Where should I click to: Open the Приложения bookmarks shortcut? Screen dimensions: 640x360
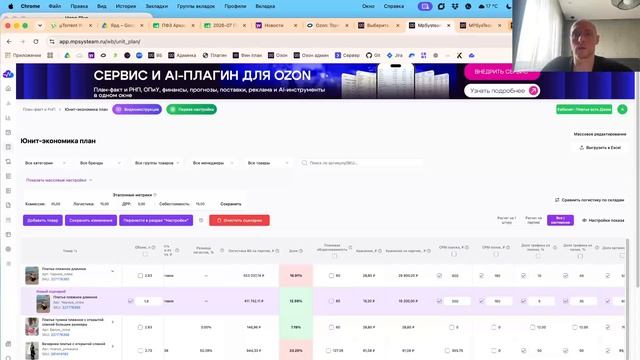pyautogui.click(x=23, y=55)
